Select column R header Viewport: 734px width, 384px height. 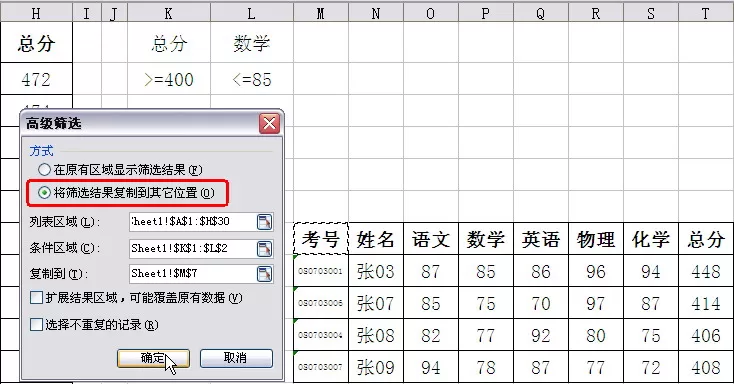(x=596, y=14)
